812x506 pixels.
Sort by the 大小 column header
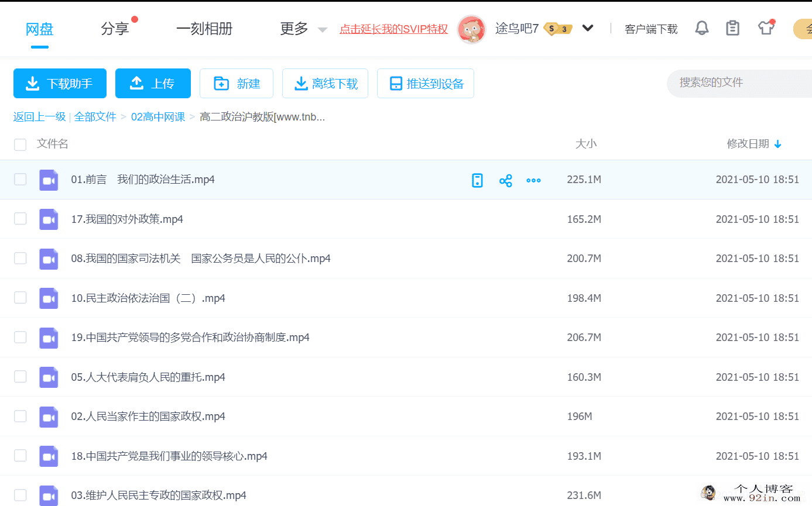[x=586, y=144]
